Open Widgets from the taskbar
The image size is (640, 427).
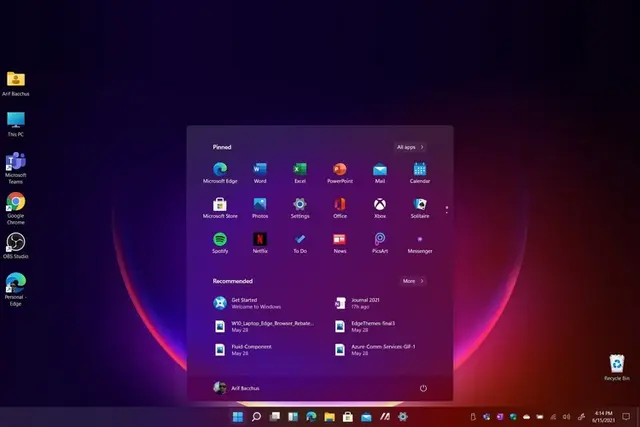tap(293, 417)
